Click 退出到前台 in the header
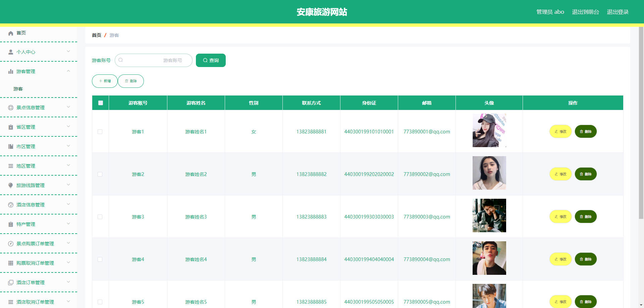Image resolution: width=644 pixels, height=308 pixels. click(x=585, y=12)
